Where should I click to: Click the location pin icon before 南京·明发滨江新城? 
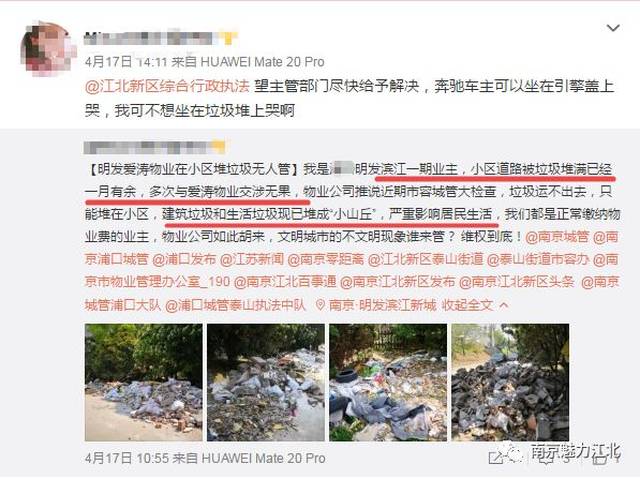pyautogui.click(x=321, y=305)
